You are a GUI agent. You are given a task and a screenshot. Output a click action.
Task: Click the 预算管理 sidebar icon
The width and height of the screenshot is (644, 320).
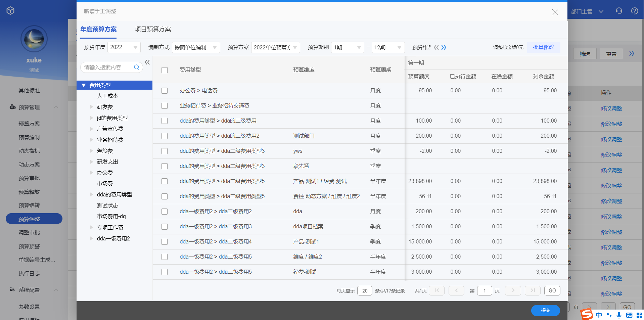pos(12,107)
